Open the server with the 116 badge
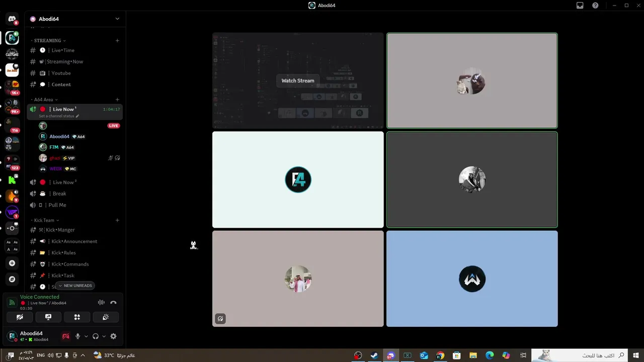Screen dimensions: 644x362 [12, 124]
